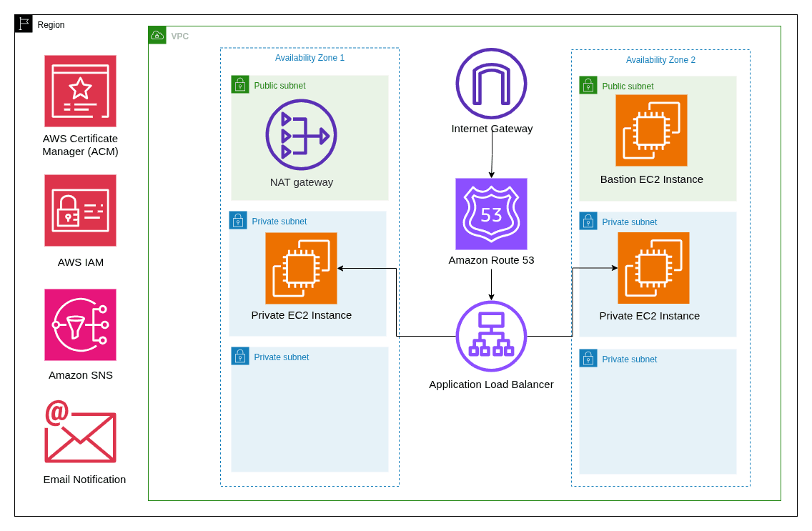Image resolution: width=812 pixels, height=531 pixels.
Task: Click the arrow between Internet Gateway and Route 53
Action: pos(491,156)
